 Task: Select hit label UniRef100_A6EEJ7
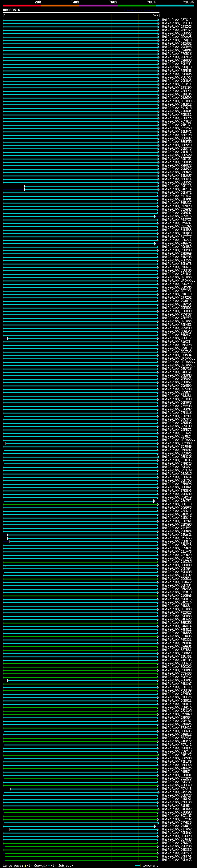[177, 338]
